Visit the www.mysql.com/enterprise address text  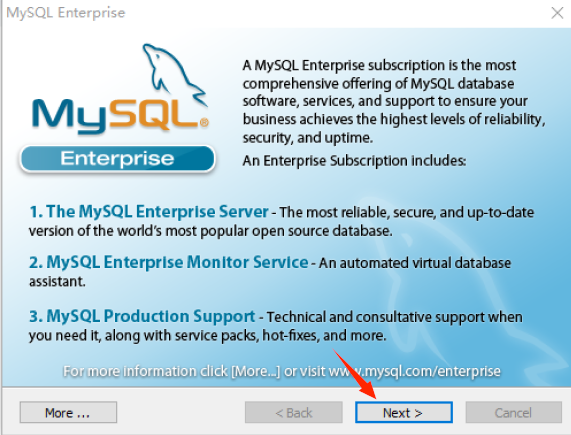pyautogui.click(x=414, y=371)
